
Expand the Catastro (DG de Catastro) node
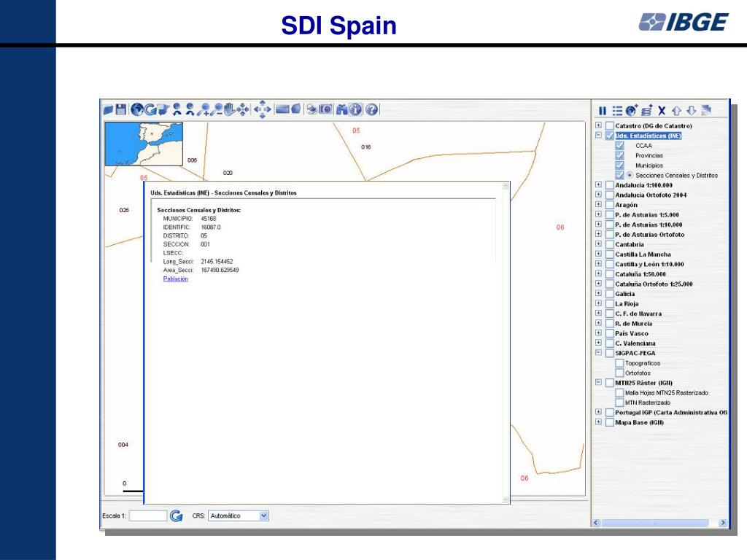[598, 125]
